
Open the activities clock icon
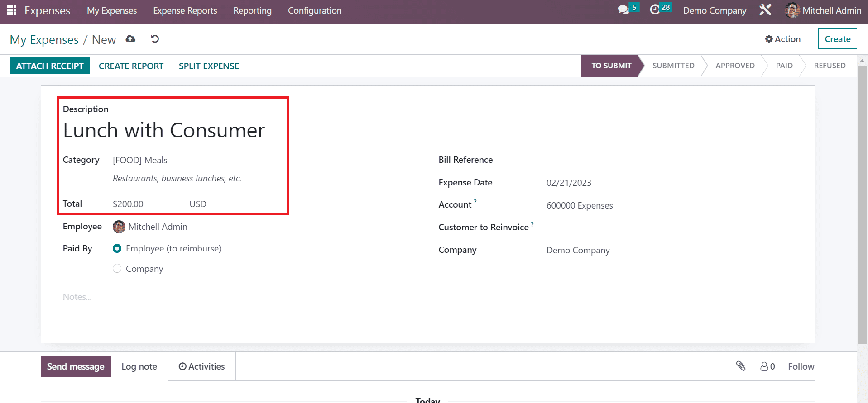pos(655,10)
